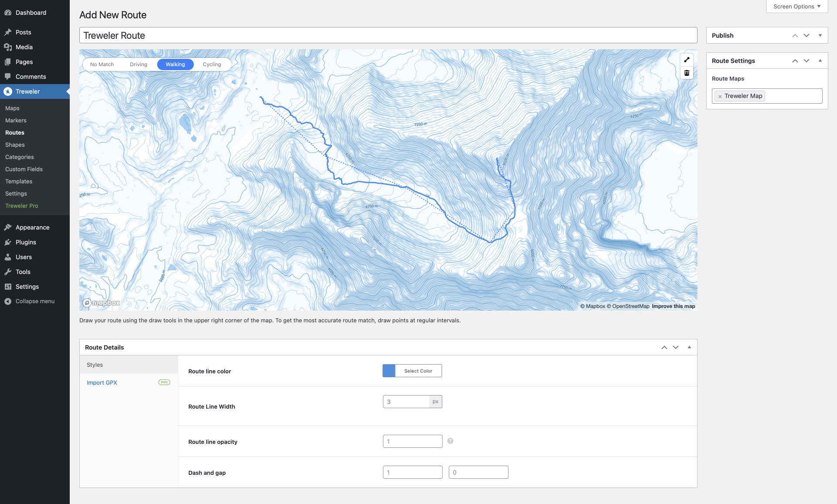Switch to Styles tab

pos(129,365)
